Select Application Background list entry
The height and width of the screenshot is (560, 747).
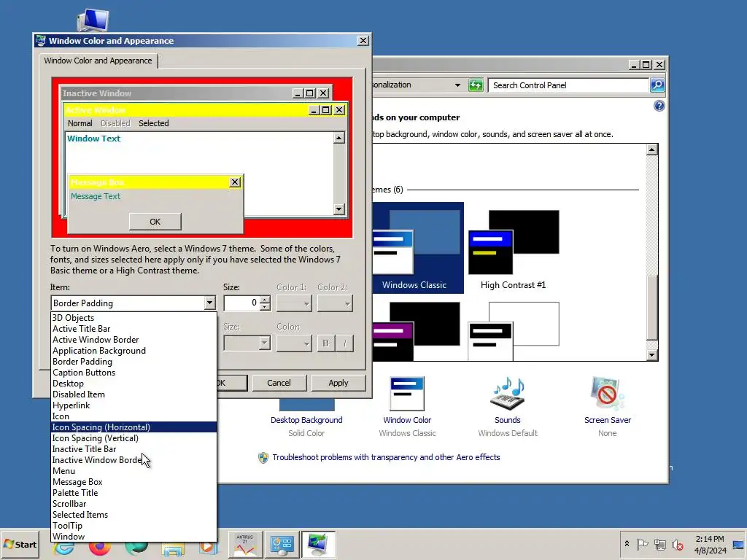coord(134,351)
